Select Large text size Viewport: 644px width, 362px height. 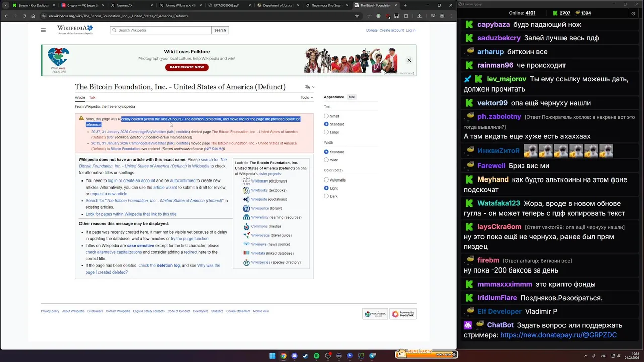pos(326,132)
